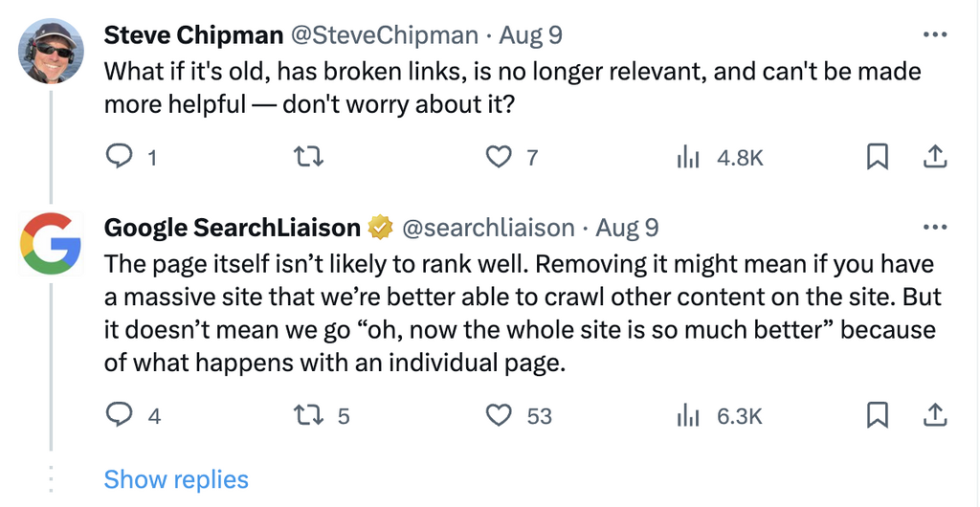Reply to Steve Chipman's tweet
The image size is (980, 507).
(119, 156)
